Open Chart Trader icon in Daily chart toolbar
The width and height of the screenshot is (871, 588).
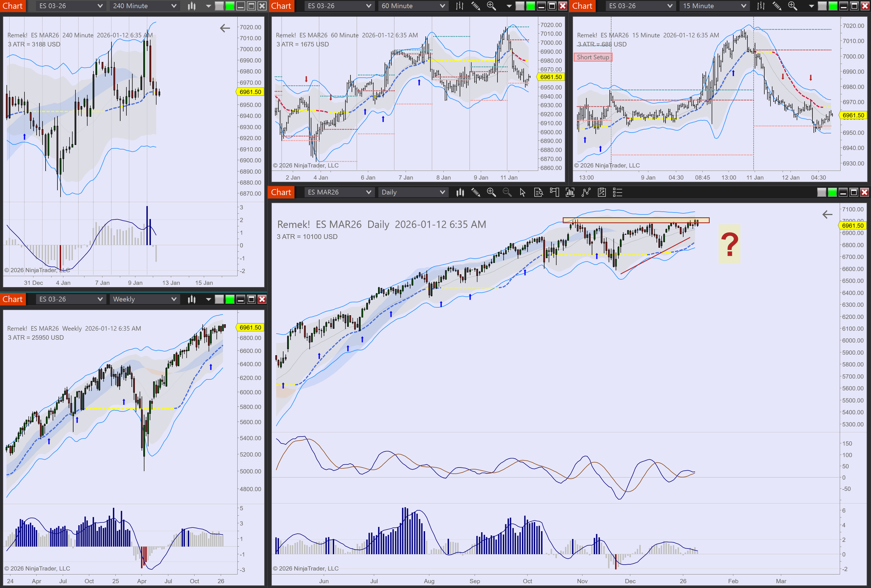click(x=554, y=192)
